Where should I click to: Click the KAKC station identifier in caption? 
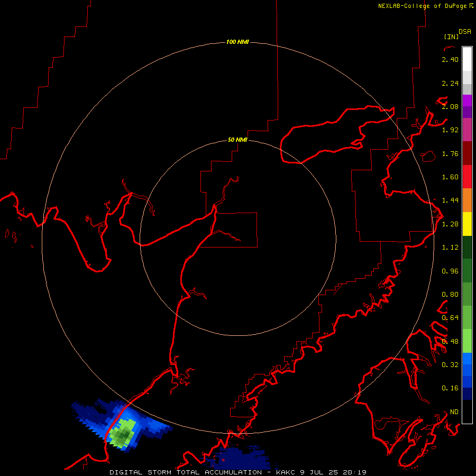click(x=287, y=472)
